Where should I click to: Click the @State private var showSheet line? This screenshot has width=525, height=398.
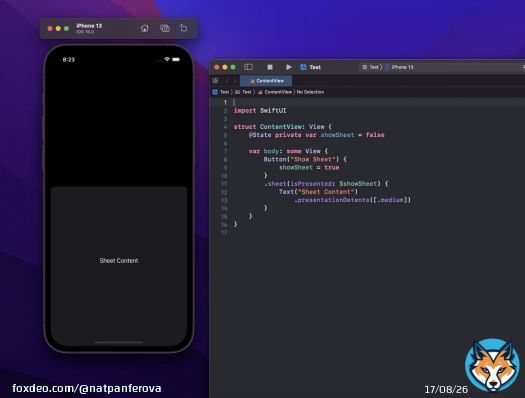click(x=316, y=135)
